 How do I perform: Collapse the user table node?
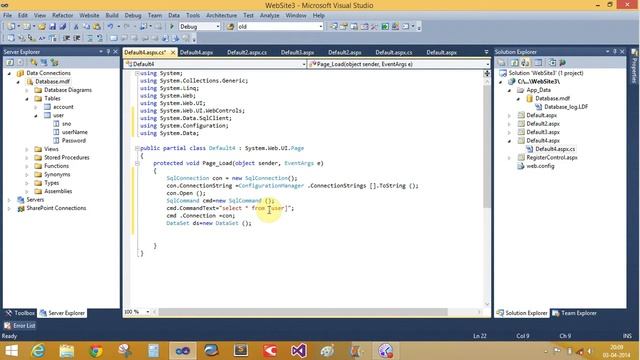36,116
